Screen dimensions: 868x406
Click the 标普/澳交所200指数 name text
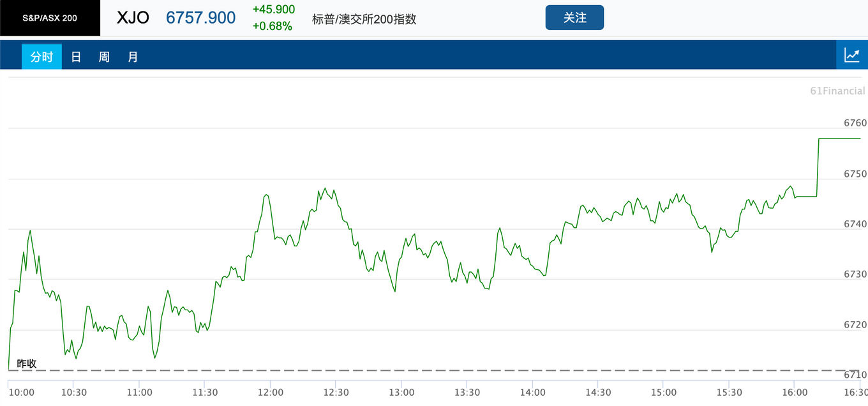coord(364,19)
